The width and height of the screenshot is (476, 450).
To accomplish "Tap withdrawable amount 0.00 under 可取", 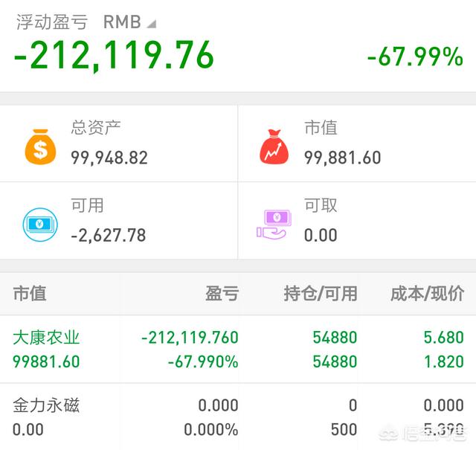I will [x=321, y=235].
